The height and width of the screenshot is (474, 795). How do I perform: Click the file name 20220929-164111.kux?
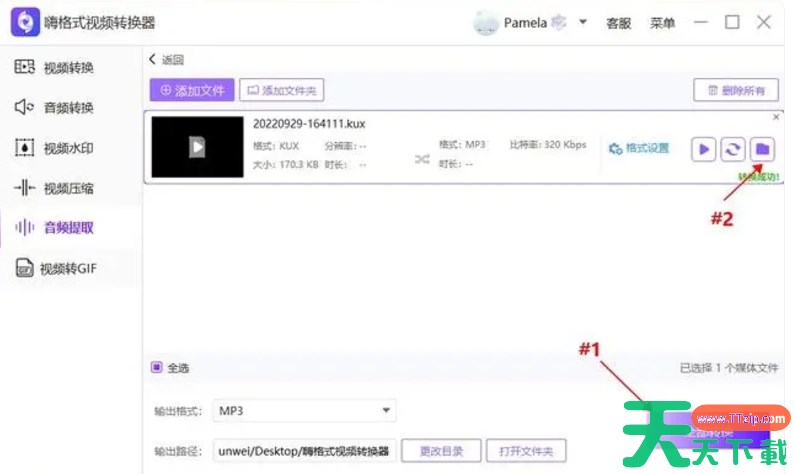click(309, 124)
